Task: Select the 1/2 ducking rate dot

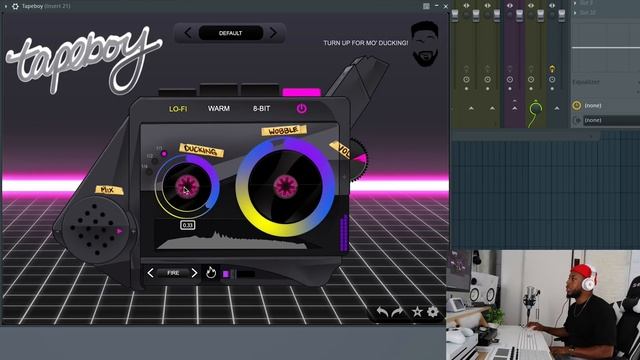Action: click(155, 161)
